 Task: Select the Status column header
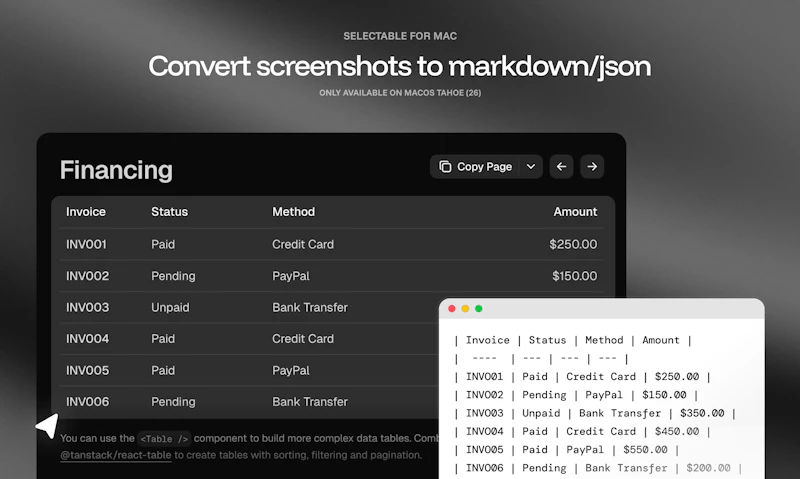pos(169,212)
